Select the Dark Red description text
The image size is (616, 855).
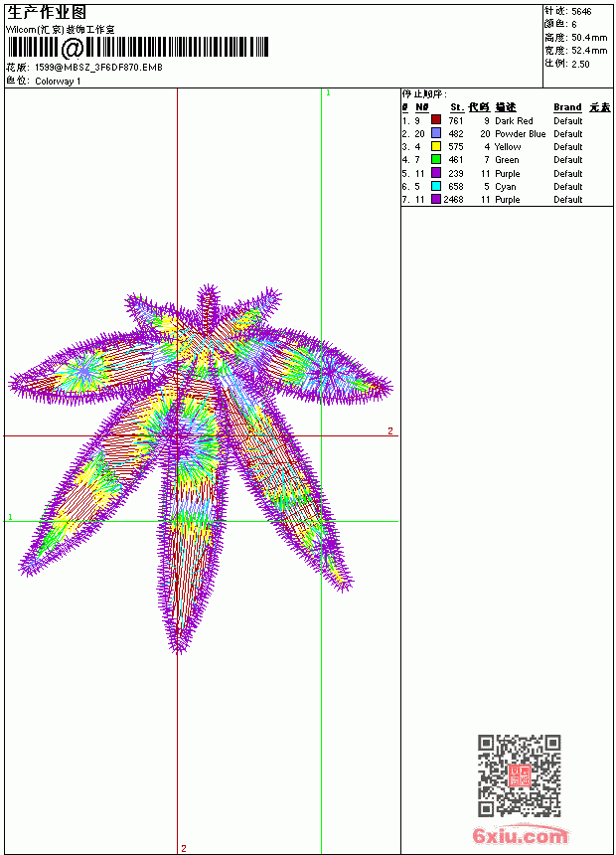[x=514, y=120]
